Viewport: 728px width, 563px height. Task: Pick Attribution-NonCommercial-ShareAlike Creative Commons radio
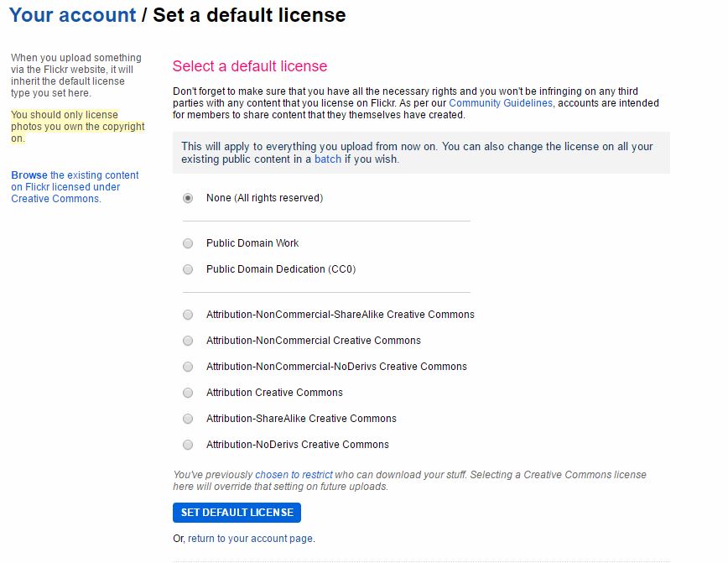coord(188,315)
